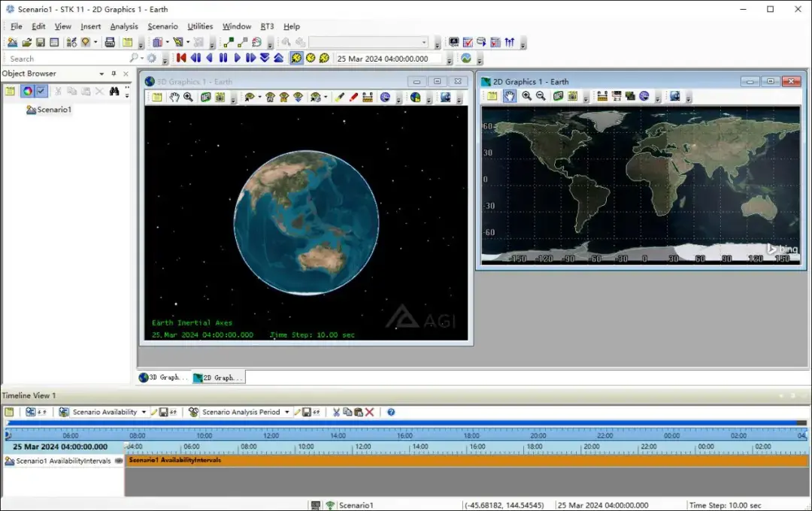Open the Analysis menu

click(124, 26)
